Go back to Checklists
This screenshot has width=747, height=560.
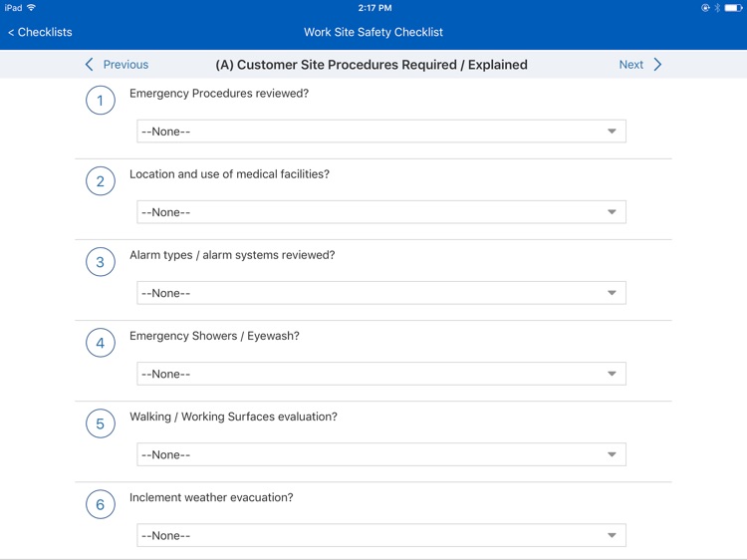tap(40, 32)
